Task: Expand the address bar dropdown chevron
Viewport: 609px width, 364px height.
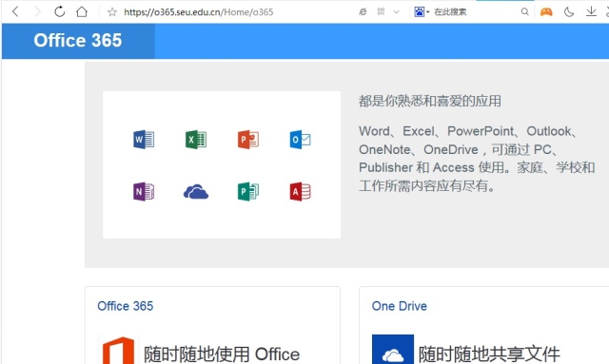Action: coord(396,12)
